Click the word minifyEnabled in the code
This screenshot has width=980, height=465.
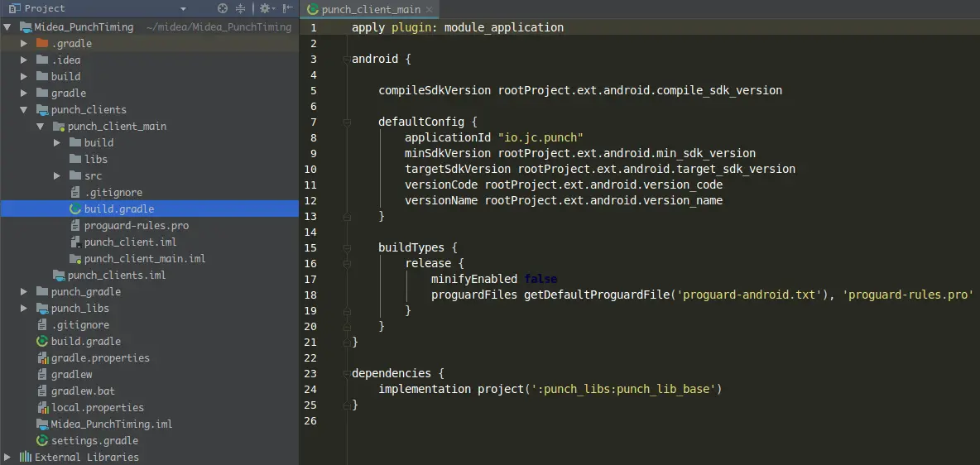point(474,279)
